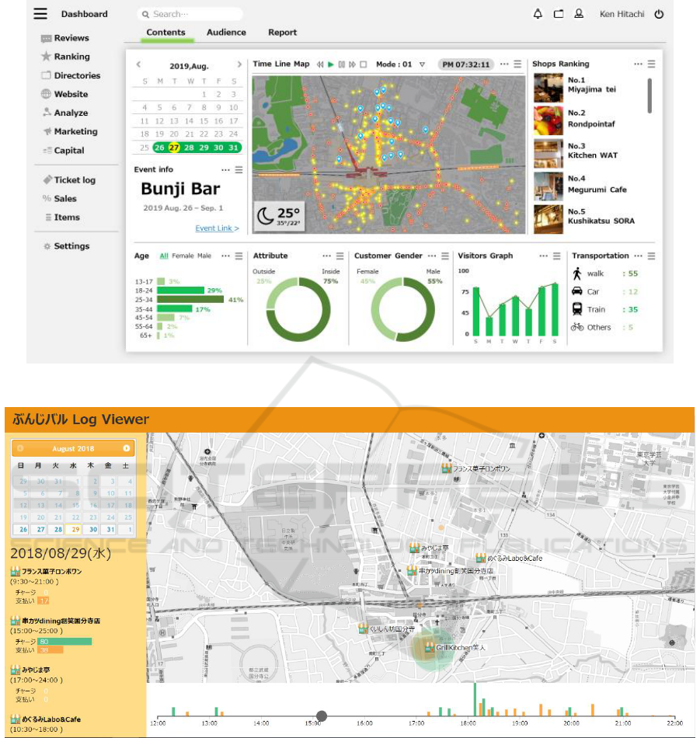
Task: Open Ranking from the sidebar
Action: [71, 57]
